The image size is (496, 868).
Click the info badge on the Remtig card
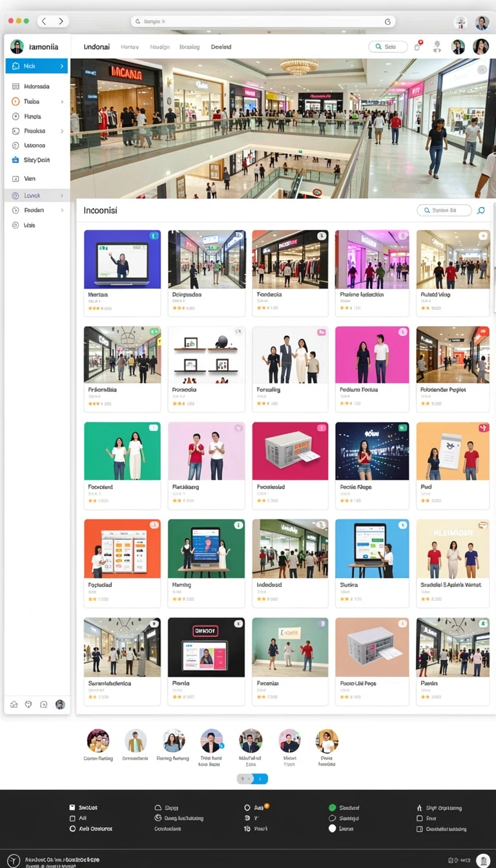click(238, 525)
